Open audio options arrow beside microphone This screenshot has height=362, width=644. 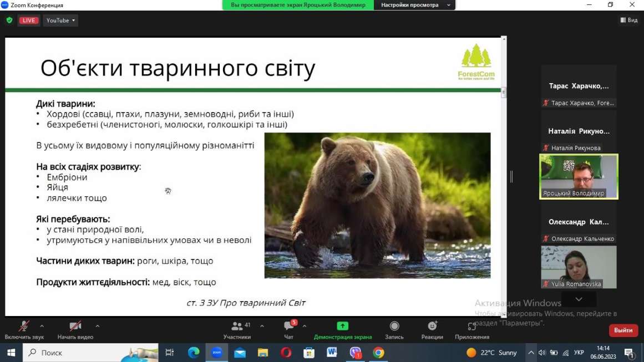(x=42, y=327)
